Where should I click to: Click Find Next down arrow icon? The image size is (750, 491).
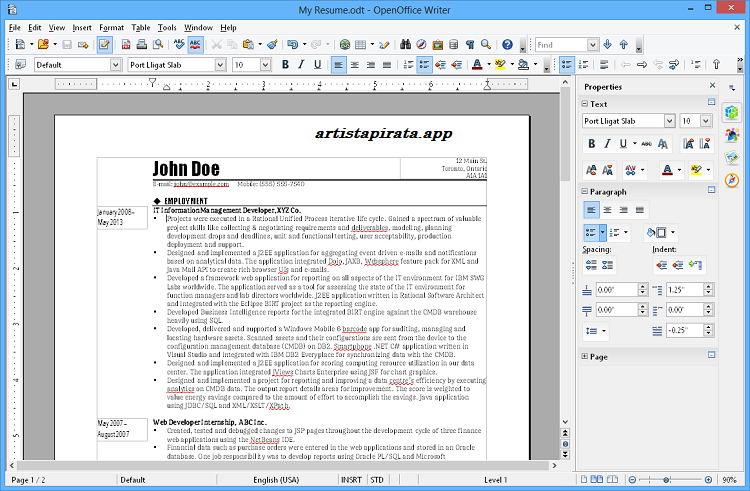point(607,44)
